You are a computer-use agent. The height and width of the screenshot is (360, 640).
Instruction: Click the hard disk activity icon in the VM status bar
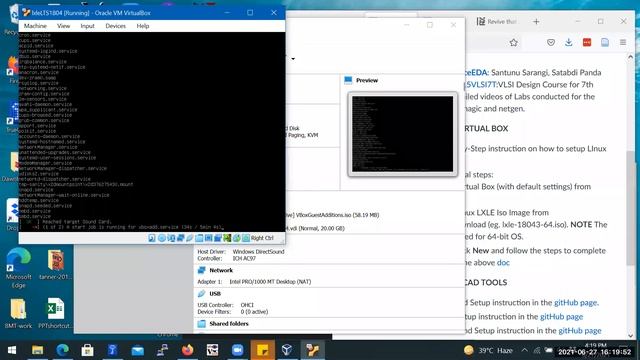coord(152,238)
